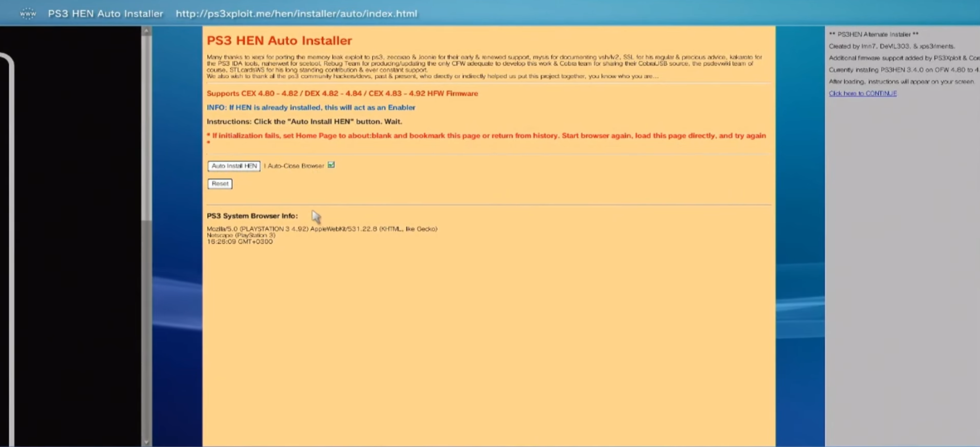The image size is (980, 447).
Task: Click the PS3 System Browser Info label
Action: pos(252,216)
